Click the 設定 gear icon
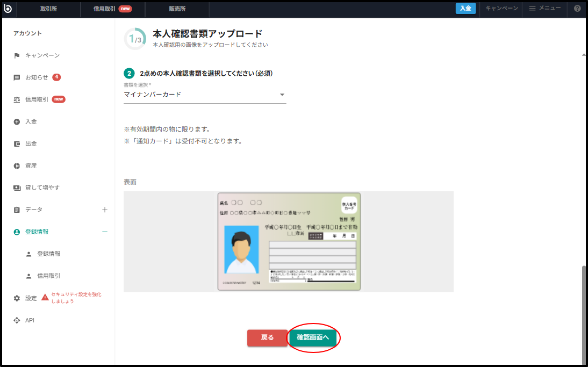The width and height of the screenshot is (588, 367). click(17, 297)
